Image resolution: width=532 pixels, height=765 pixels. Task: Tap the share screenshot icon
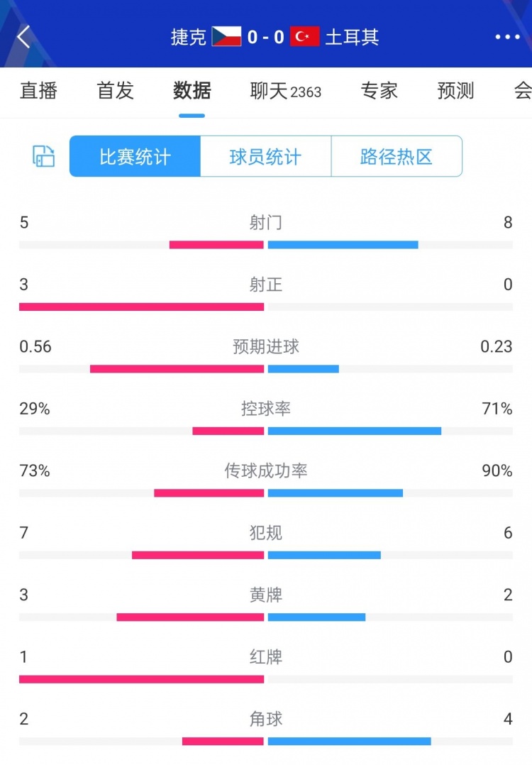[43, 156]
